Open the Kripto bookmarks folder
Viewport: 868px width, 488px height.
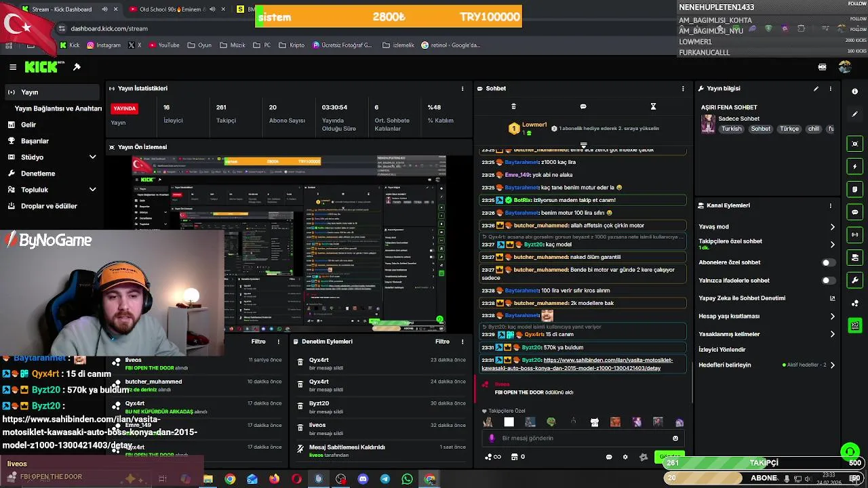coord(292,45)
